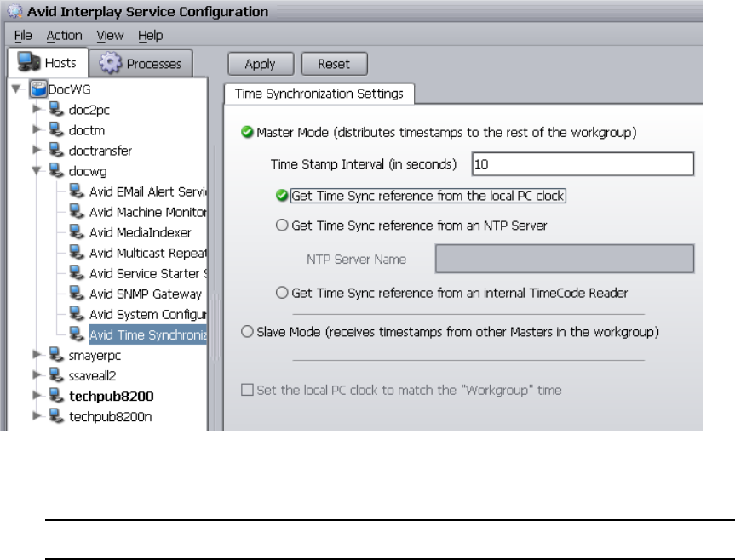This screenshot has height=560, width=735.
Task: Expand the doctransfer host node
Action: tap(37, 150)
